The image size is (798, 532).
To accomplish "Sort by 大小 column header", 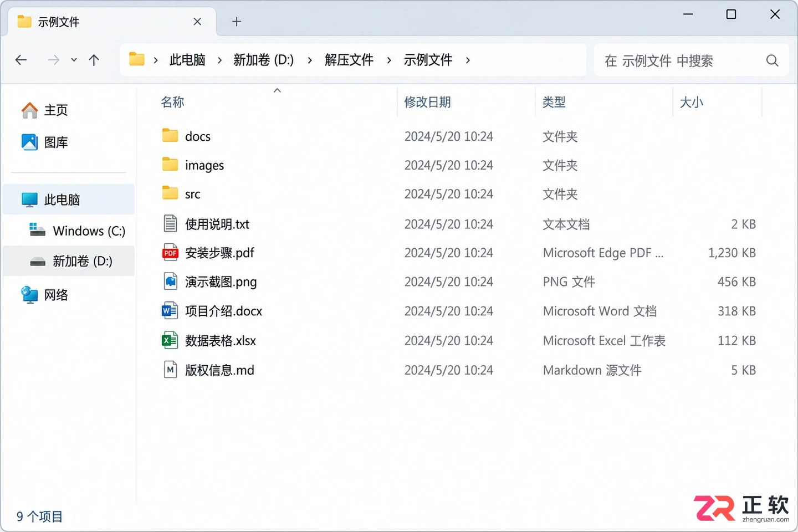I will point(691,102).
